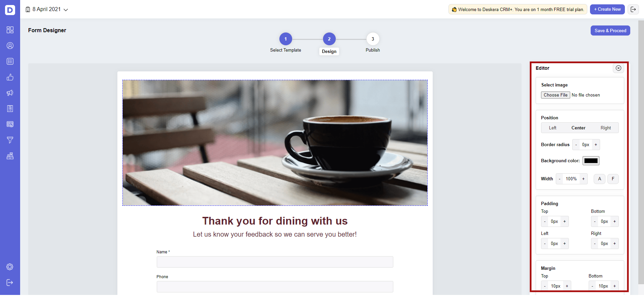Increase margin Bottom
Image resolution: width=644 pixels, height=306 pixels.
614,286
